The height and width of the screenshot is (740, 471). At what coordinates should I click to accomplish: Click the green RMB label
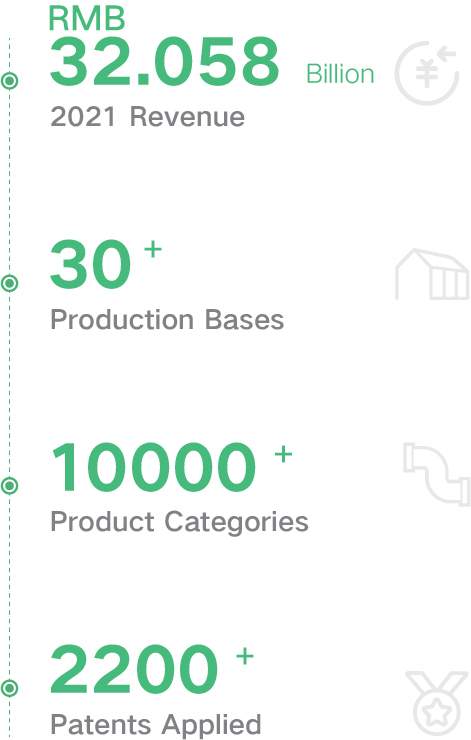coord(87,19)
